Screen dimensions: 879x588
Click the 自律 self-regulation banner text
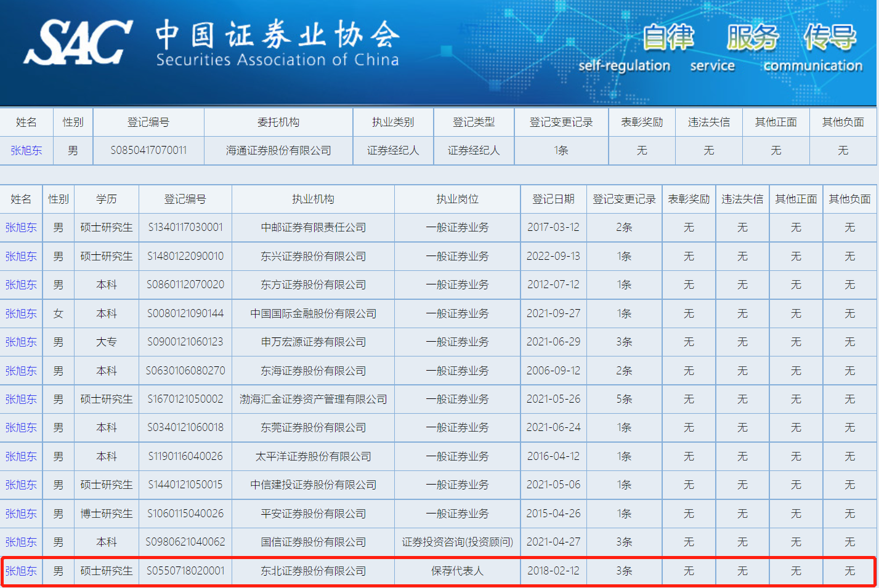668,37
